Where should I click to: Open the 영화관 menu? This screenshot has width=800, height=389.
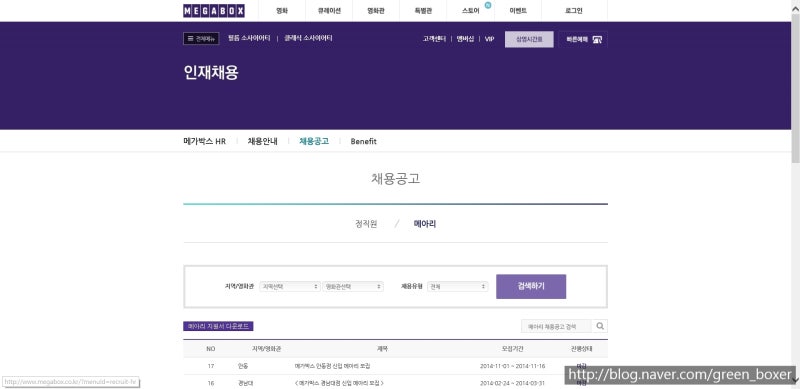376,11
